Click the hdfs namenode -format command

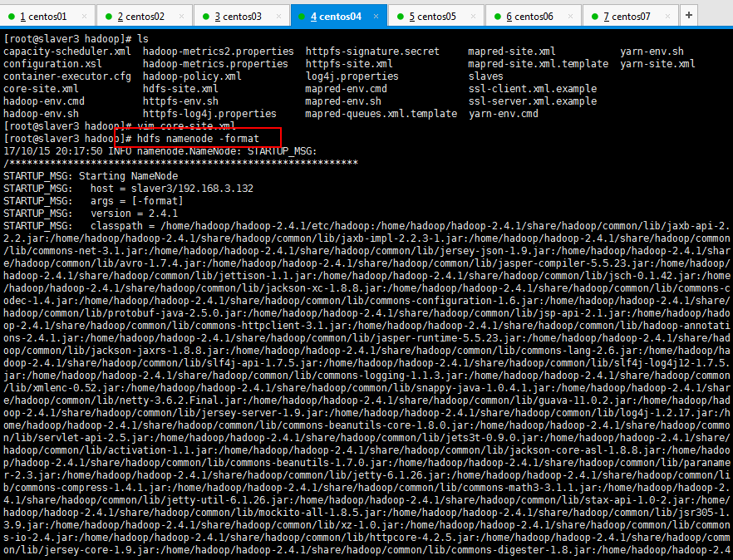coord(198,139)
